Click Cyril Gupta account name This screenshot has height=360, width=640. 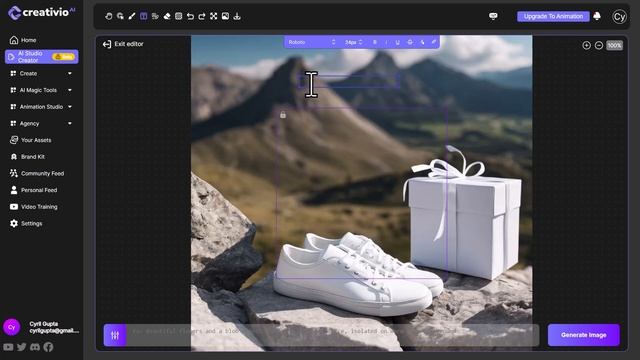click(x=44, y=324)
